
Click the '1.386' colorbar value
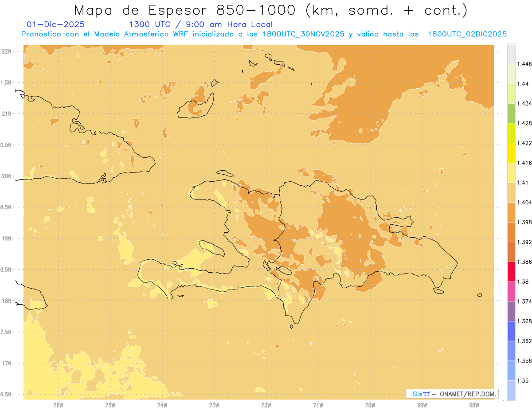click(524, 262)
